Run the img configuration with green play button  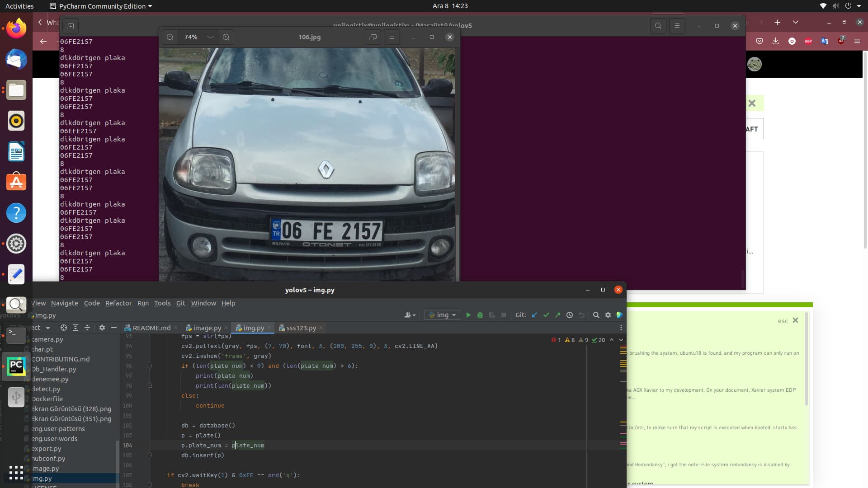[468, 315]
